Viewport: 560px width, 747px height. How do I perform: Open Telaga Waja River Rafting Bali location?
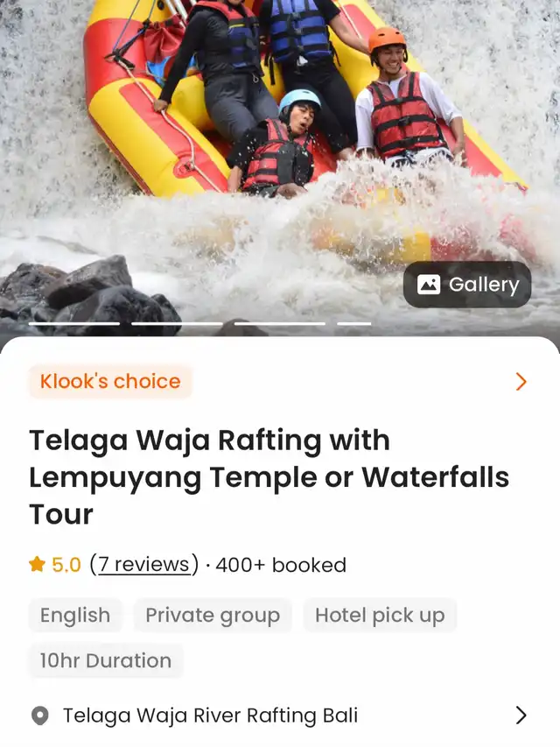click(x=211, y=715)
